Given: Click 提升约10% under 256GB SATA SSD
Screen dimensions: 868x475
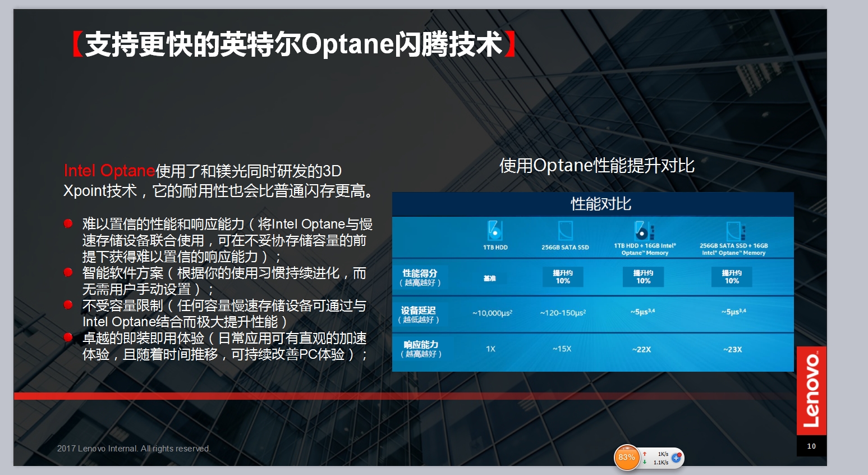Looking at the screenshot, I should tap(563, 277).
